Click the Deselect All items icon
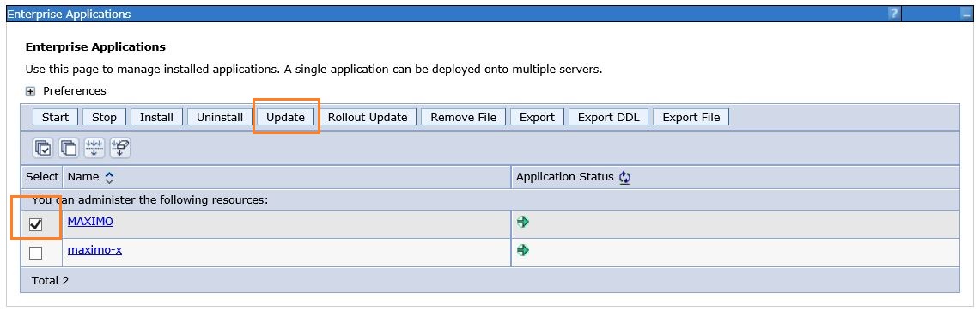This screenshot has width=980, height=312. [69, 148]
